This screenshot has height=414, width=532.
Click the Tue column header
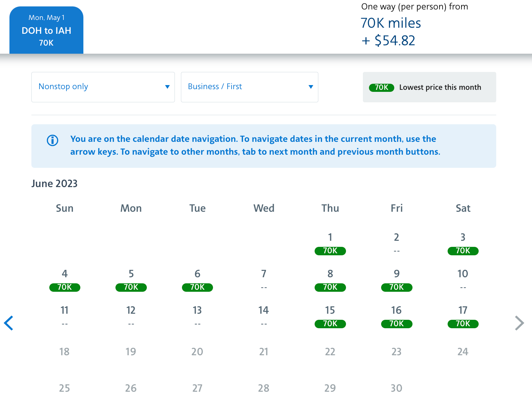197,208
